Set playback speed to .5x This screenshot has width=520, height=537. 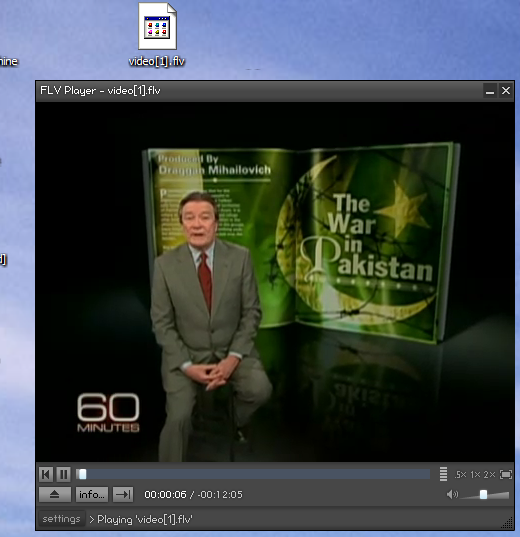pos(460,475)
